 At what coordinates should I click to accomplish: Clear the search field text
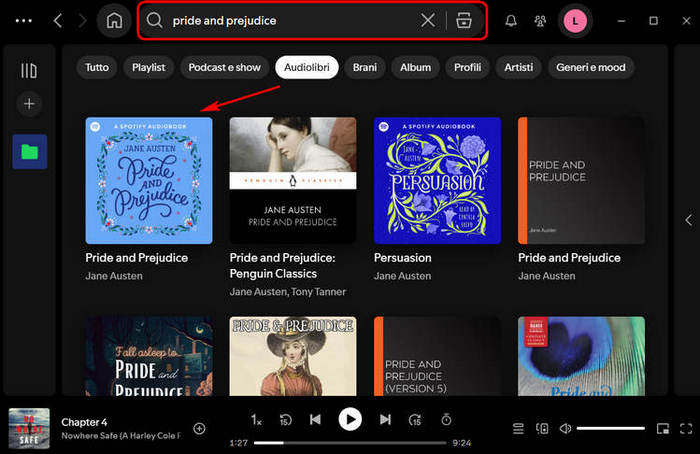point(428,20)
